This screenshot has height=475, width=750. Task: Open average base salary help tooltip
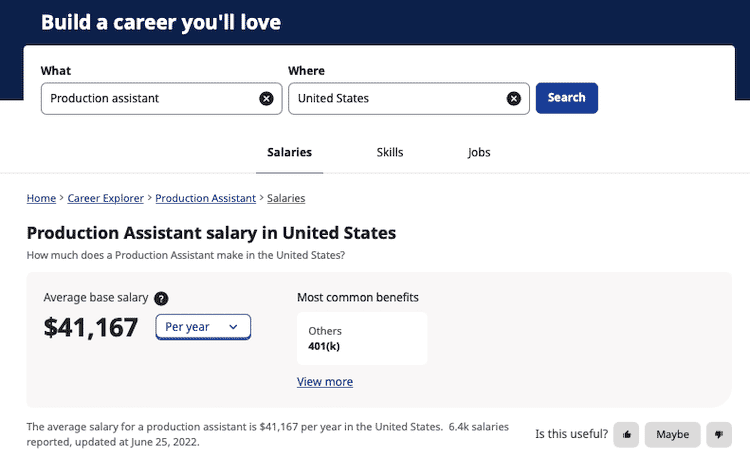pyautogui.click(x=161, y=298)
